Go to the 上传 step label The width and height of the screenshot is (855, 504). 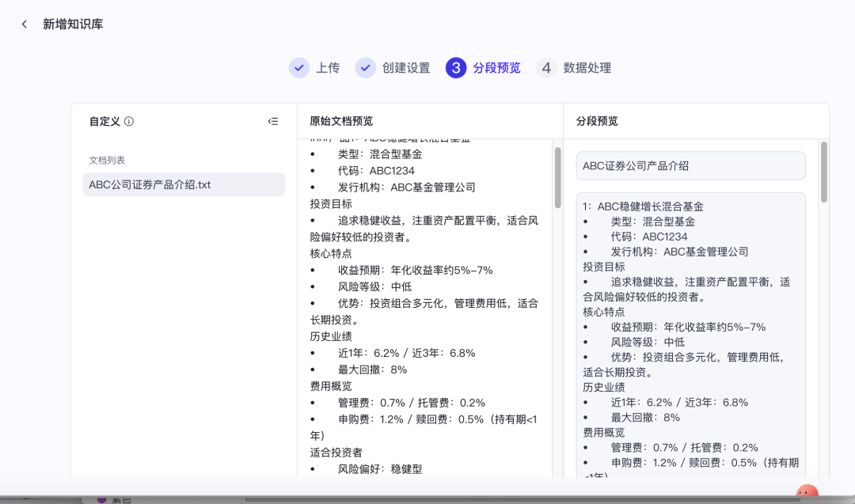[328, 68]
